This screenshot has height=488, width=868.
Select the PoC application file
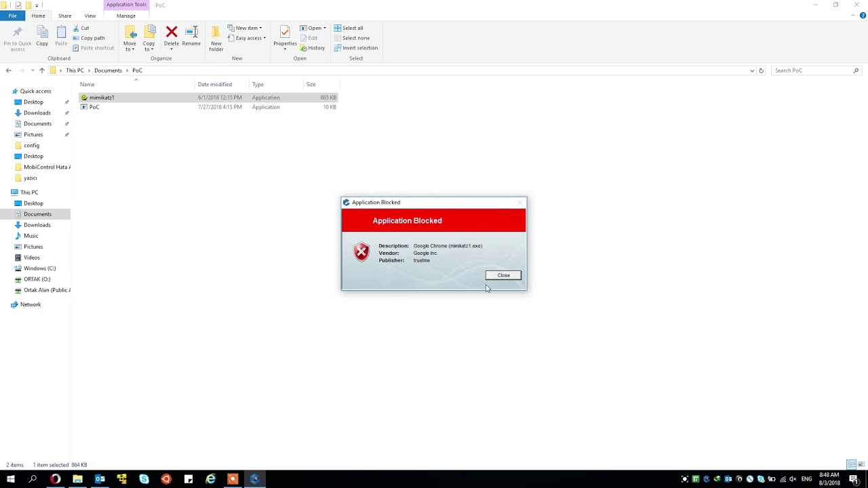(208, 107)
